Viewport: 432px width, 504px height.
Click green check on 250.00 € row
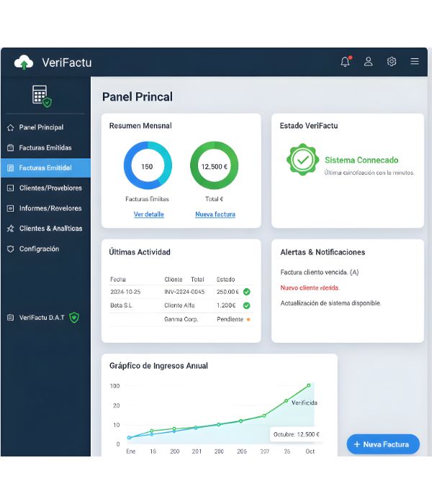click(246, 292)
